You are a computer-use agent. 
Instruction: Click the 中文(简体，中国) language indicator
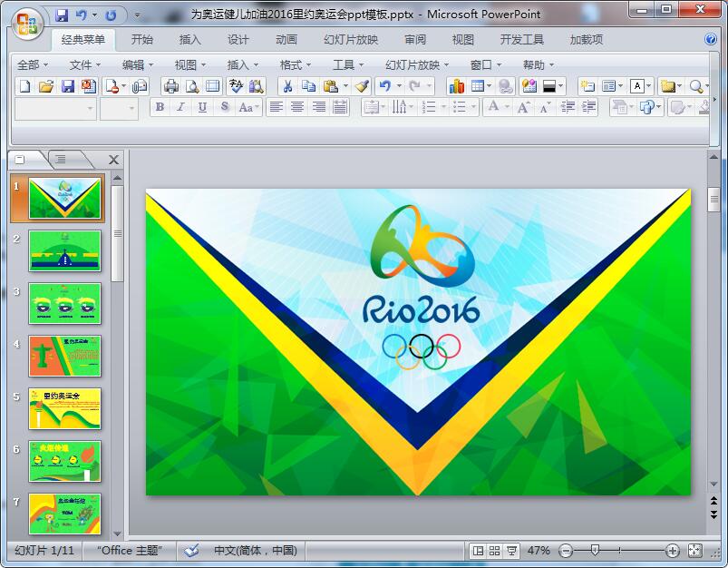pyautogui.click(x=256, y=551)
